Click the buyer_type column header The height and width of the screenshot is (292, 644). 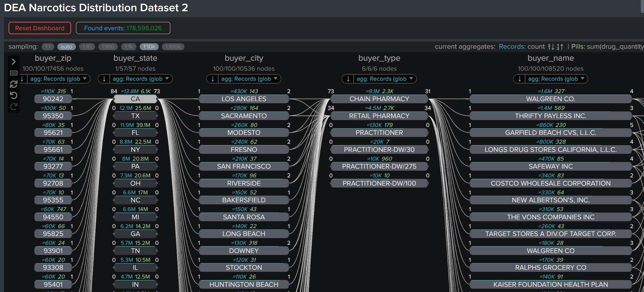tap(379, 58)
